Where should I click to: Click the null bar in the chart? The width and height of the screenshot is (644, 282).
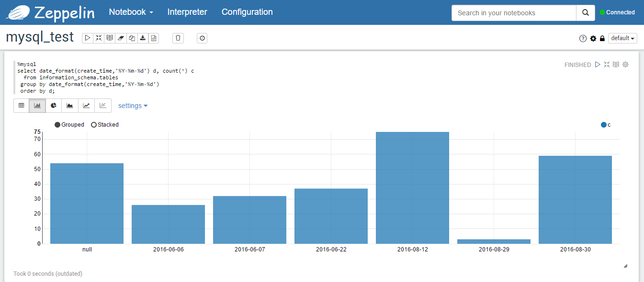tap(87, 204)
